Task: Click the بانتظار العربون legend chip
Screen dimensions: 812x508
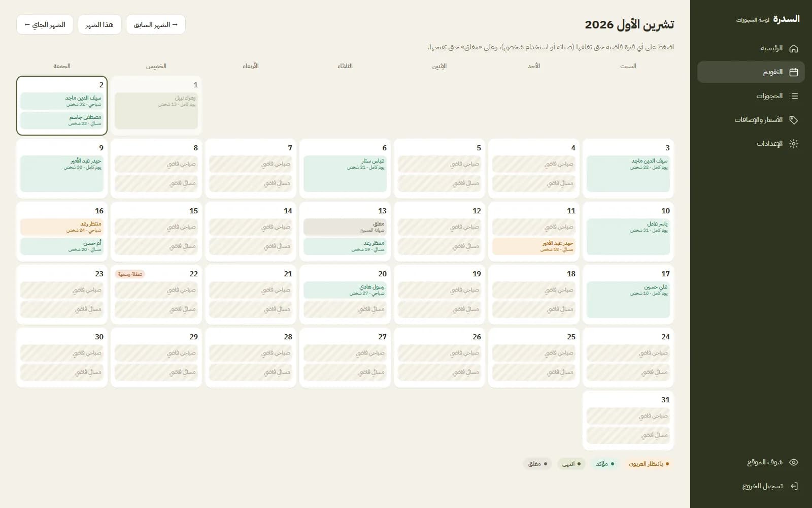Action: tap(649, 464)
